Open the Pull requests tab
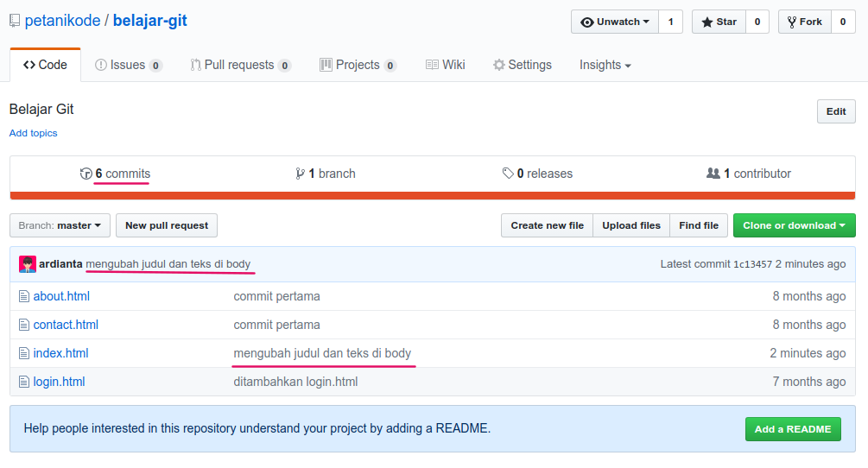Screen dimensions: 868x468 (x=240, y=65)
